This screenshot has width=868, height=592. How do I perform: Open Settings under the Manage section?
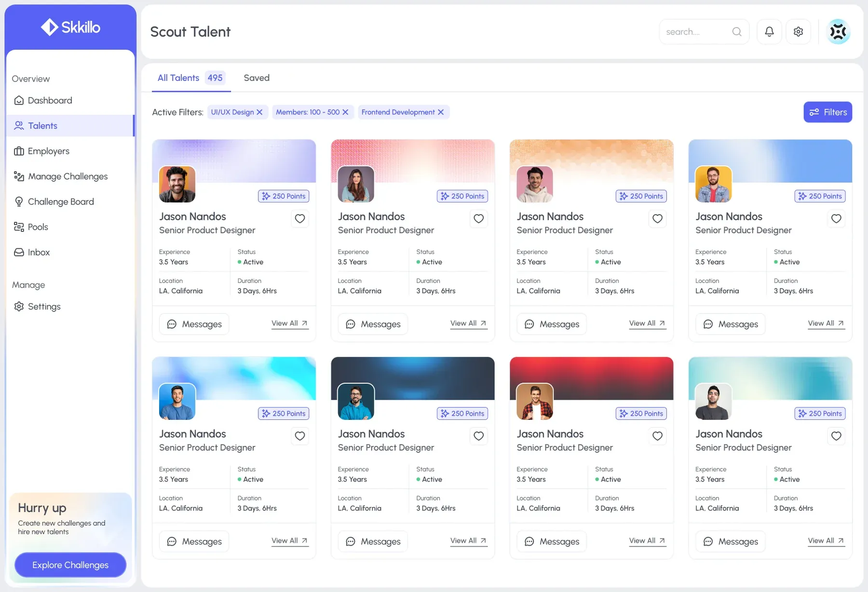[x=70, y=307]
